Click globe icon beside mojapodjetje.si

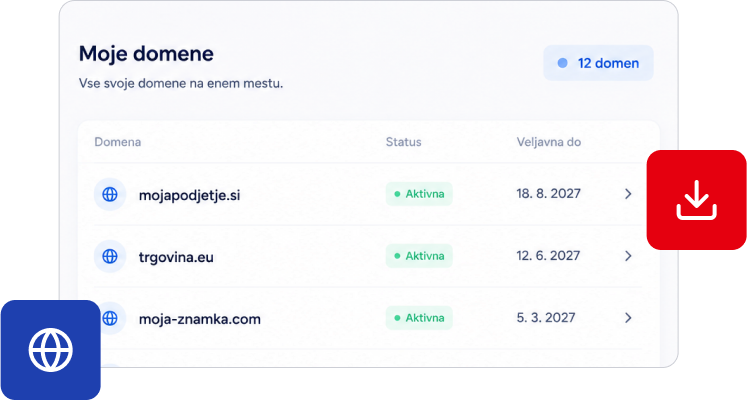(110, 194)
